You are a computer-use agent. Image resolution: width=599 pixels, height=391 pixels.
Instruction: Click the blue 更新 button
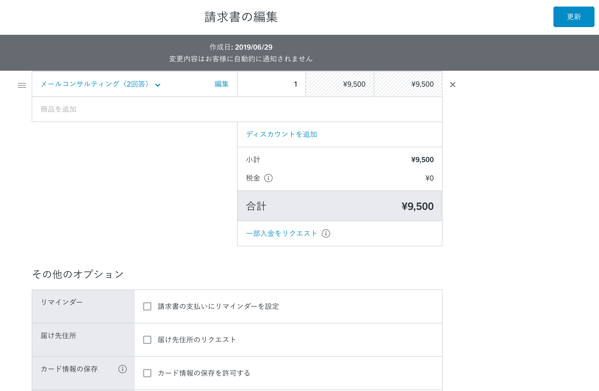point(573,17)
